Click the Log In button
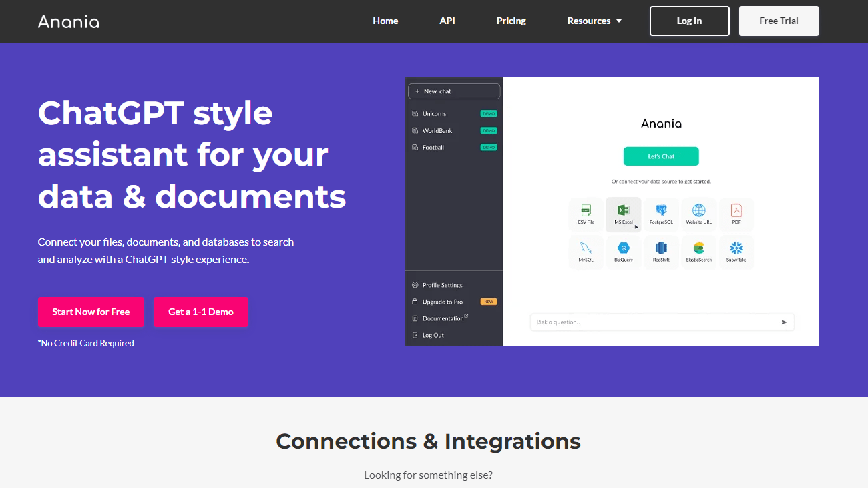 [689, 21]
